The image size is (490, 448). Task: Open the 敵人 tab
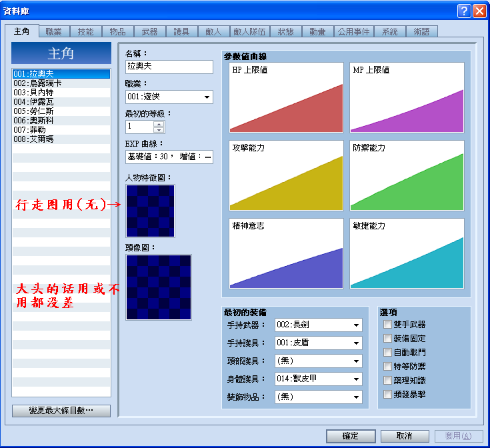click(x=213, y=31)
